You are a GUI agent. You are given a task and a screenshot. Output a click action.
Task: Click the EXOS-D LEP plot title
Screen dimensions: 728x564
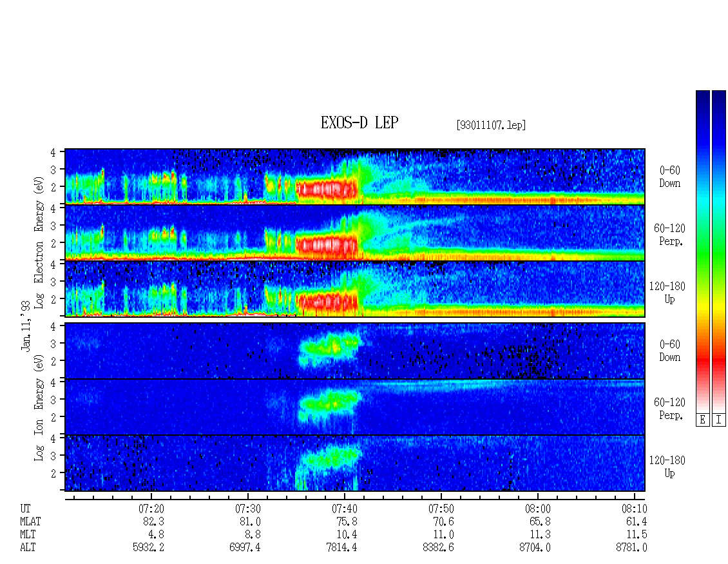coord(359,123)
